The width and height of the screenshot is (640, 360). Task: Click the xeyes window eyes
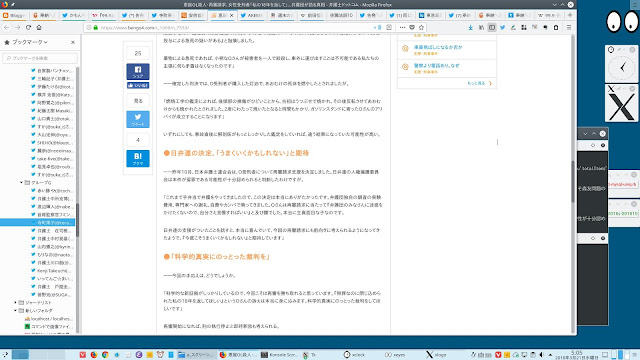point(622,21)
